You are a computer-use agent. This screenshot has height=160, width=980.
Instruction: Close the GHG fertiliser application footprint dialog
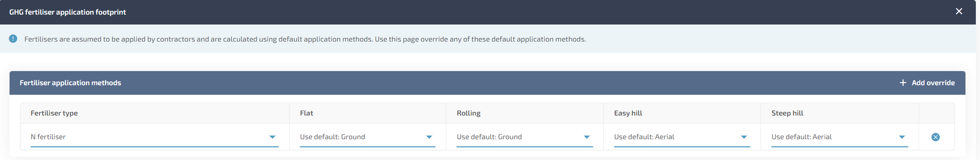click(x=959, y=11)
